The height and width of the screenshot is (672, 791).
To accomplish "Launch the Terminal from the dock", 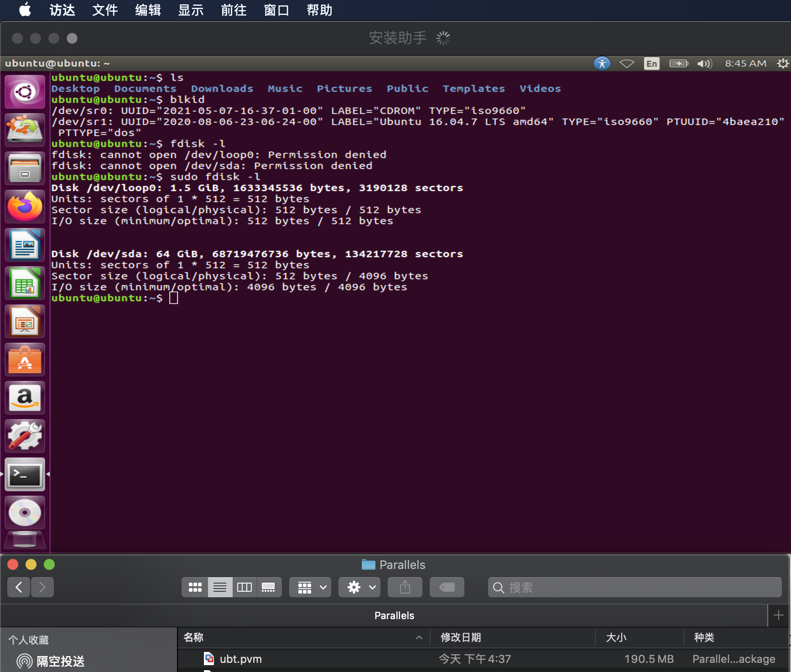I will coord(25,474).
